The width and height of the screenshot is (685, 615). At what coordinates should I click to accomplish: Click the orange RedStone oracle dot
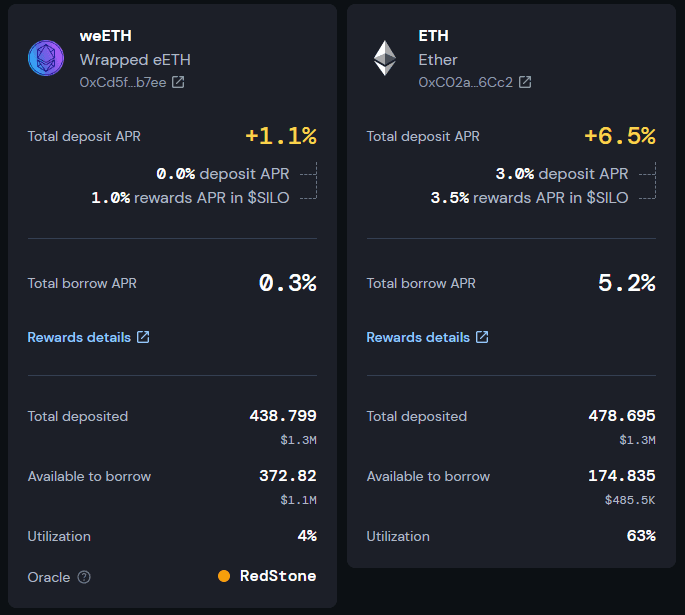[224, 576]
